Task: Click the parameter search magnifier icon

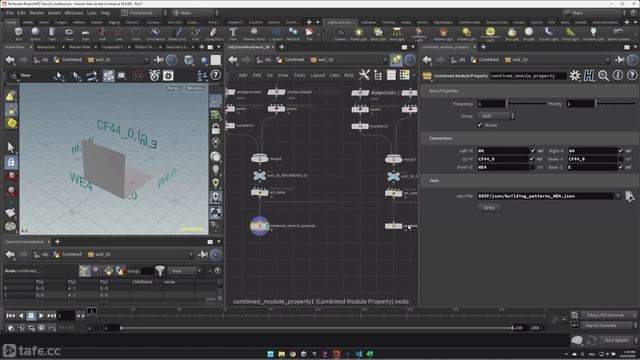Action: pyautogui.click(x=603, y=76)
